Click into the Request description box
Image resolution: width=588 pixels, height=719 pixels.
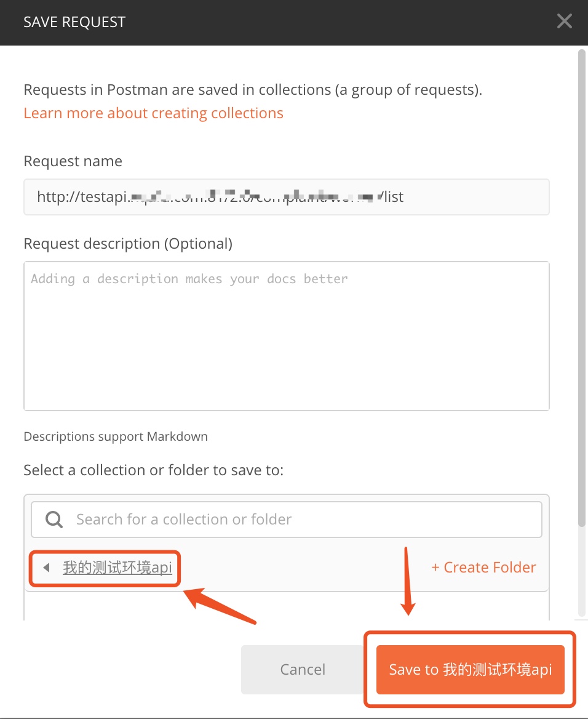point(287,336)
